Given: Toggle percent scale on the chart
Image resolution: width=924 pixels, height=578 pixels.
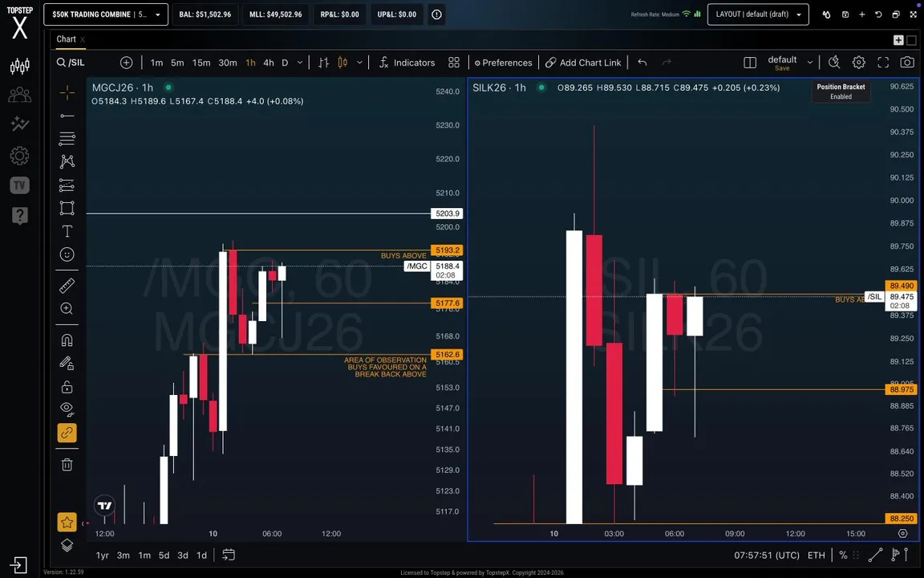Looking at the screenshot, I should coord(843,555).
